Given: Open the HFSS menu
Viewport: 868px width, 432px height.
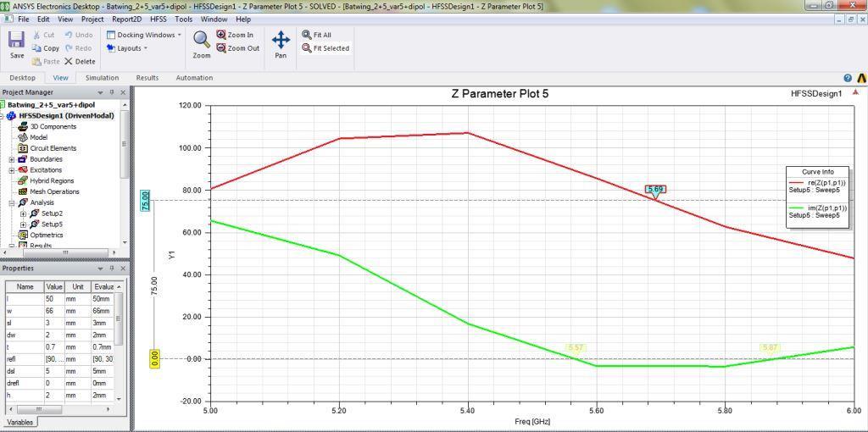Looking at the screenshot, I should pos(159,19).
